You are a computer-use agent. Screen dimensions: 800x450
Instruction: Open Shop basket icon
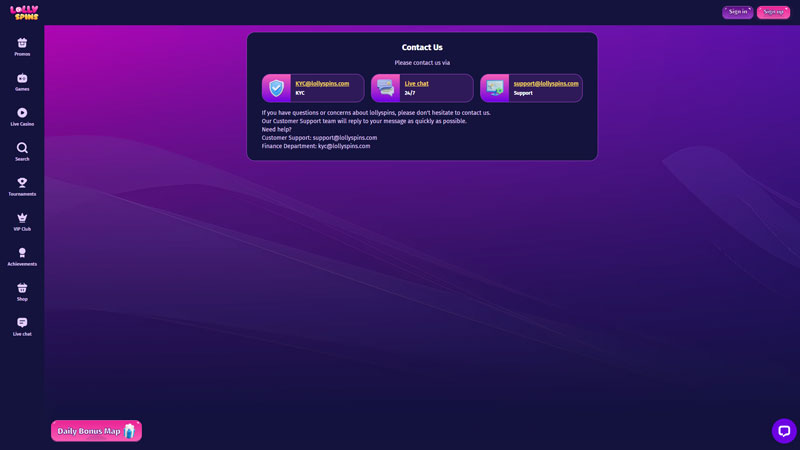click(22, 288)
